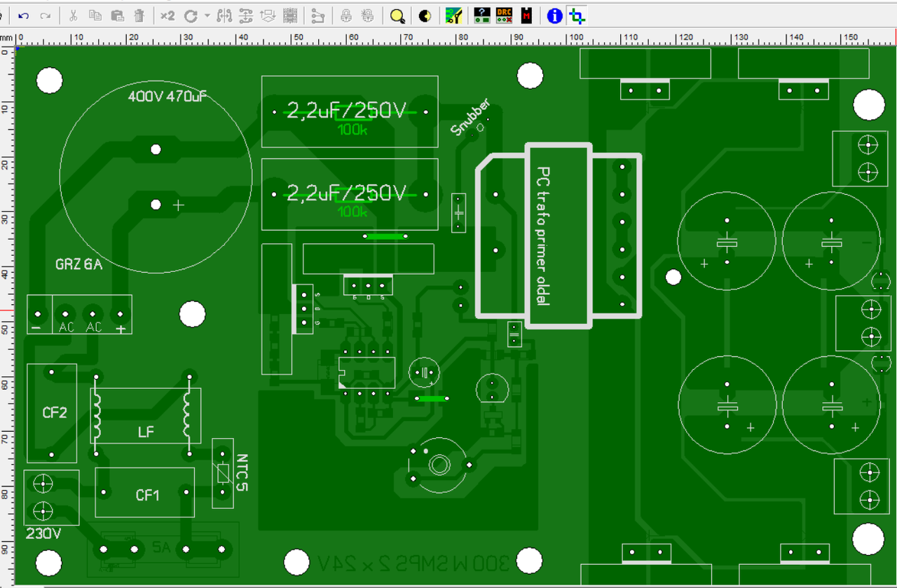Toggle the transparent view mode icon

coord(424,15)
